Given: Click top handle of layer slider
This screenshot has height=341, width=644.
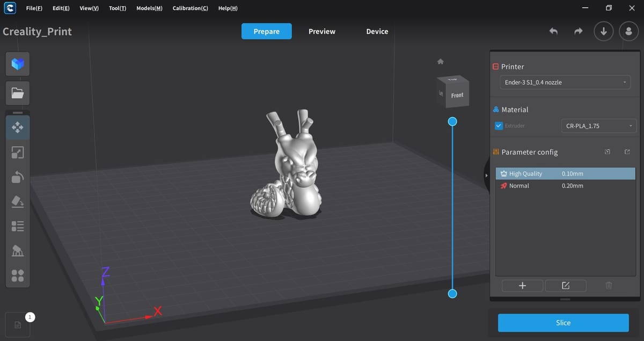Looking at the screenshot, I should (452, 122).
